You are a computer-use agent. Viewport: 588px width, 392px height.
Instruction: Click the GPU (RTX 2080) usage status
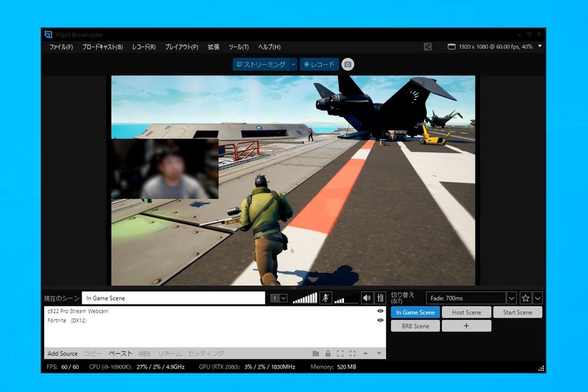(x=247, y=367)
